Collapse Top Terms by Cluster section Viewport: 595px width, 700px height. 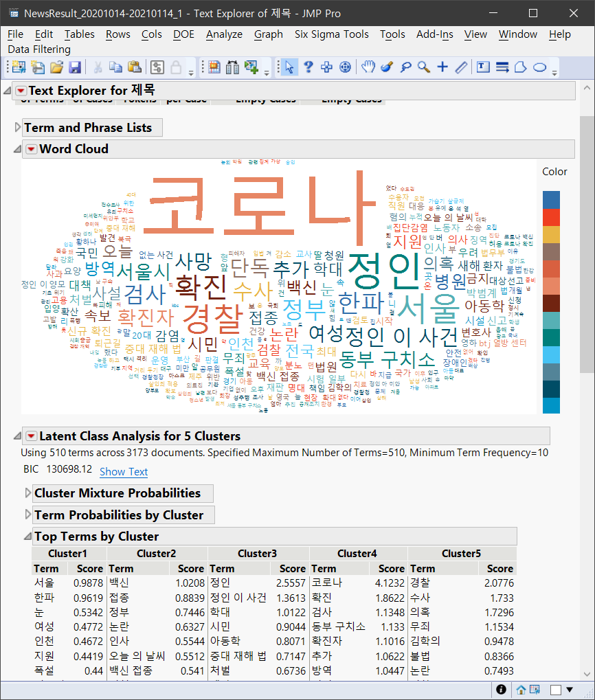pos(27,536)
